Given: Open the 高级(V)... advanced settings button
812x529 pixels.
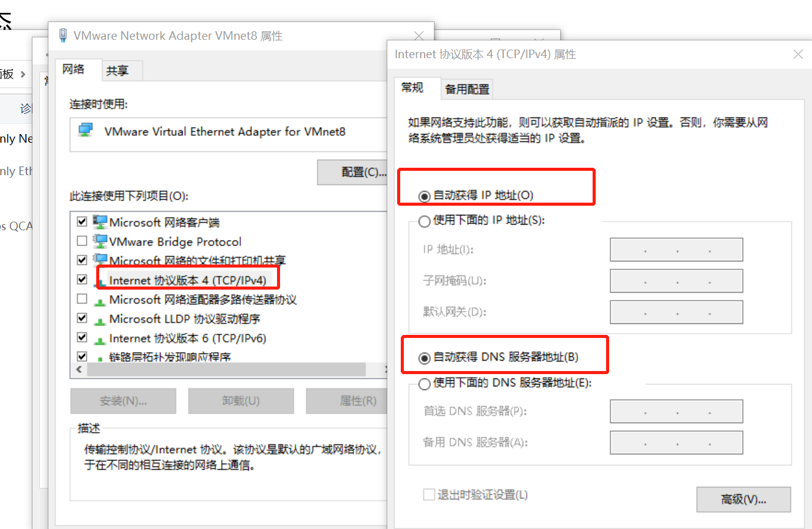Looking at the screenshot, I should click(743, 499).
